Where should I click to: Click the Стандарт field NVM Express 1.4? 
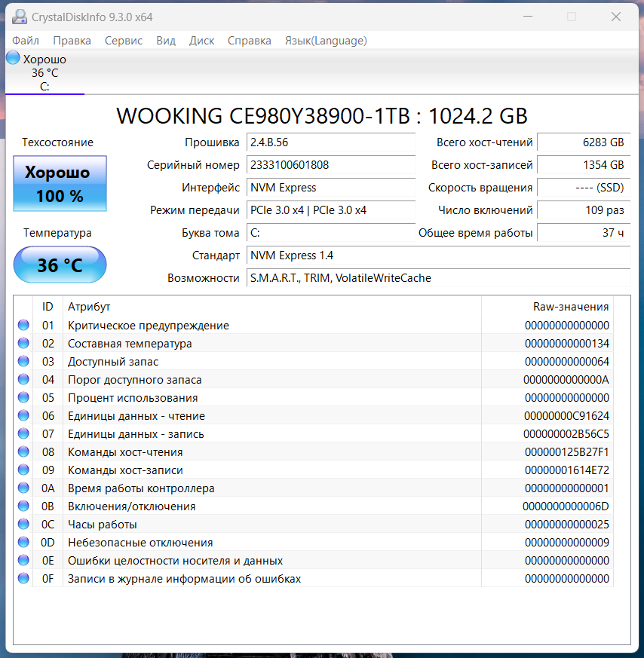click(x=438, y=256)
